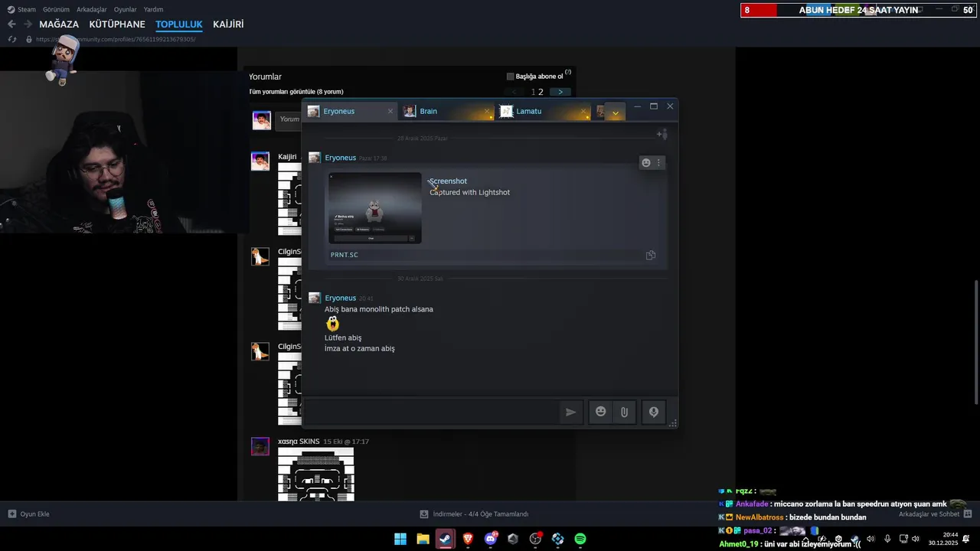Close the Brain chat tab
Viewport: 980px width, 551px height.
pos(487,112)
